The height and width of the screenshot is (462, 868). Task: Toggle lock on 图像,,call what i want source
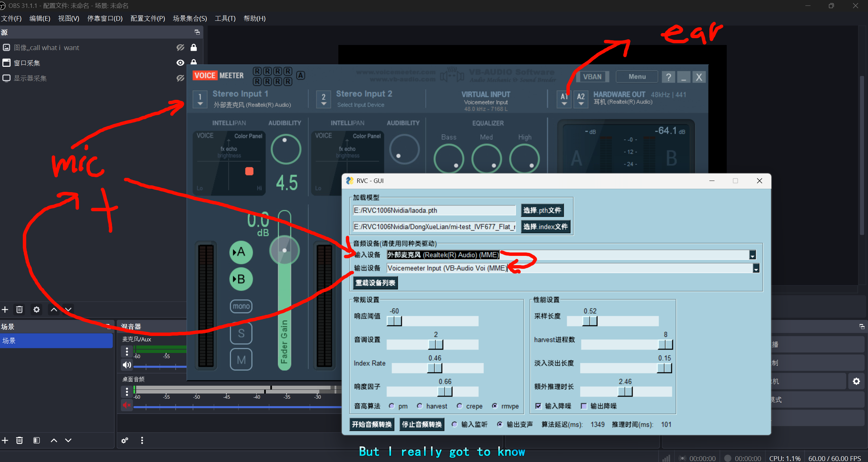pyautogui.click(x=194, y=48)
